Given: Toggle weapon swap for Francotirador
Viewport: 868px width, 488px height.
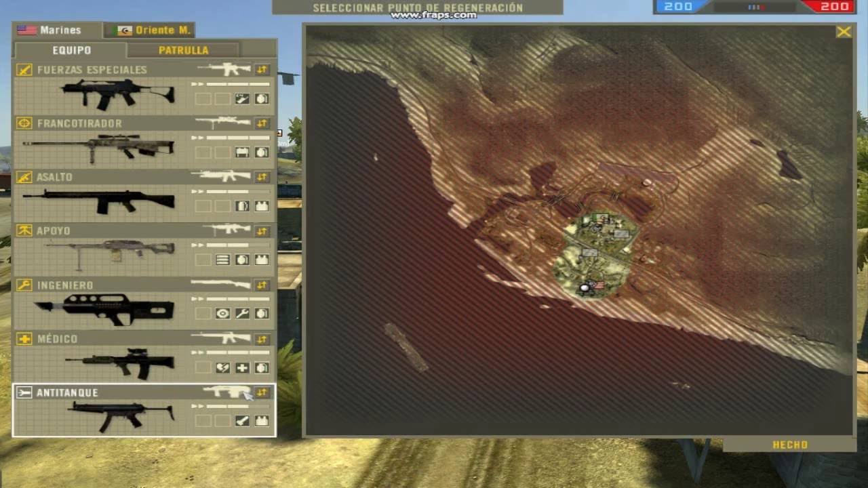Looking at the screenshot, I should tap(262, 123).
